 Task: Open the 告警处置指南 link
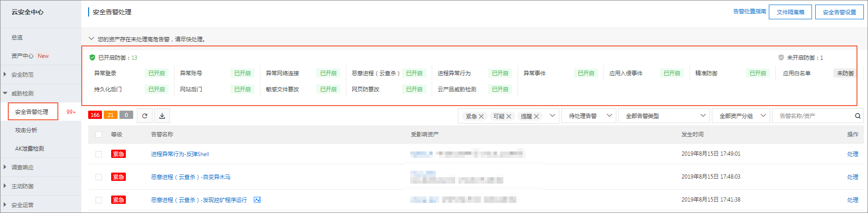(750, 11)
